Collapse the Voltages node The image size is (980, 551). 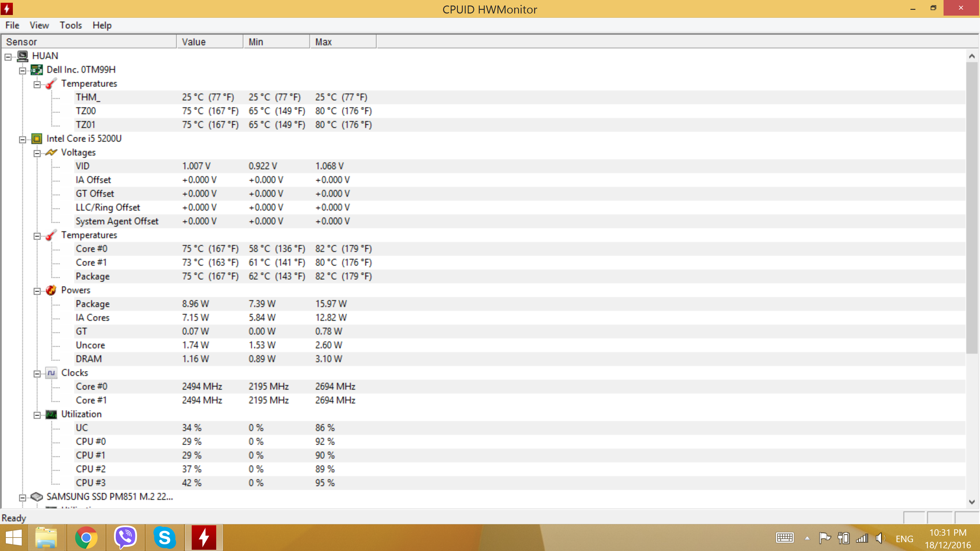pyautogui.click(x=37, y=153)
